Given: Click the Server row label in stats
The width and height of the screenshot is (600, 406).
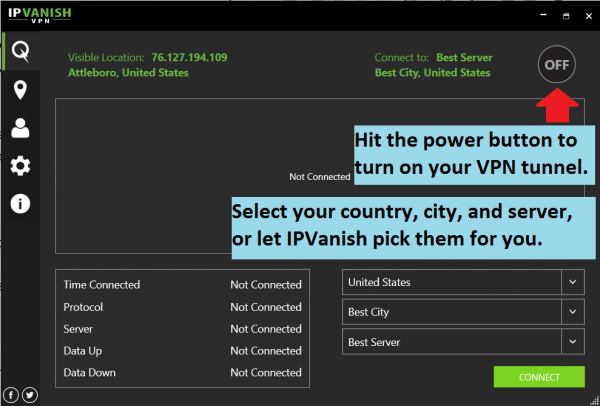Looking at the screenshot, I should coord(78,329).
